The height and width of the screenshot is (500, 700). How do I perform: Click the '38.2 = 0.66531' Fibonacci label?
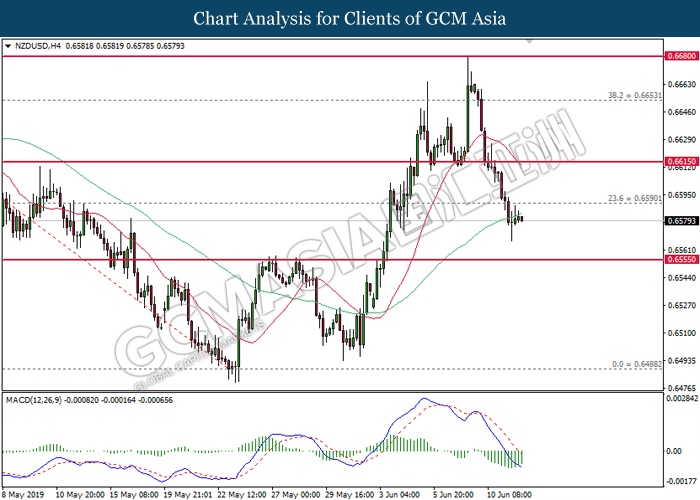click(635, 96)
